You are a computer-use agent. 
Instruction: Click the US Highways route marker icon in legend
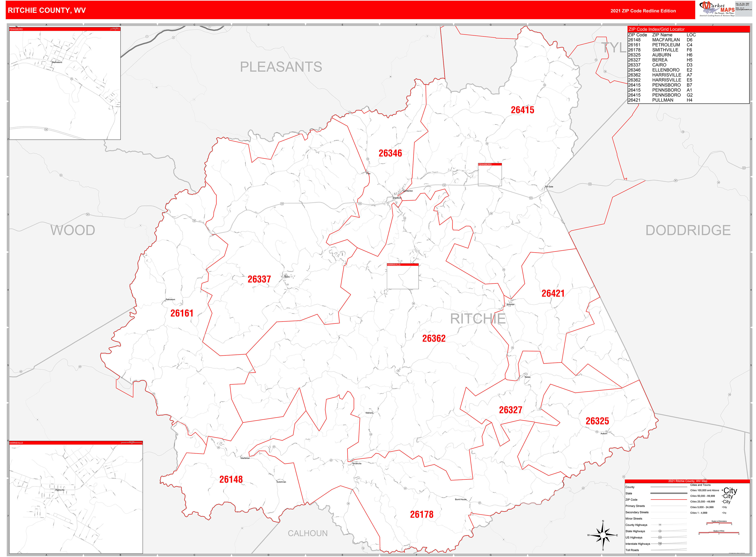[x=660, y=538]
